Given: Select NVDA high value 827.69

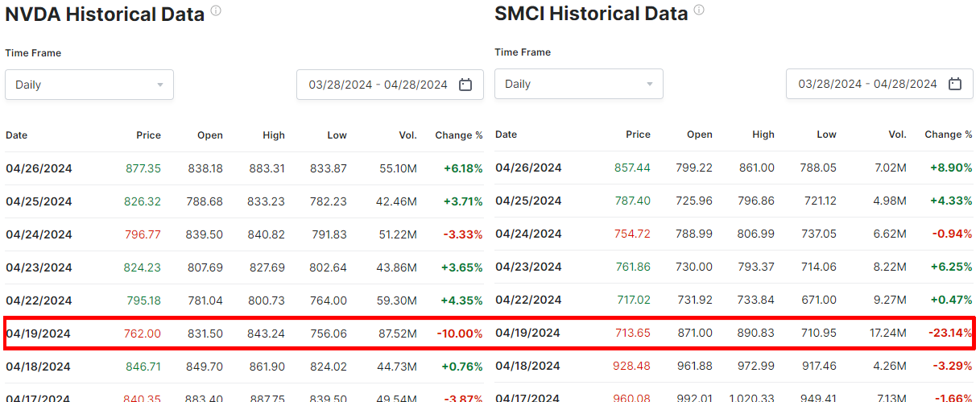Looking at the screenshot, I should point(267,267).
